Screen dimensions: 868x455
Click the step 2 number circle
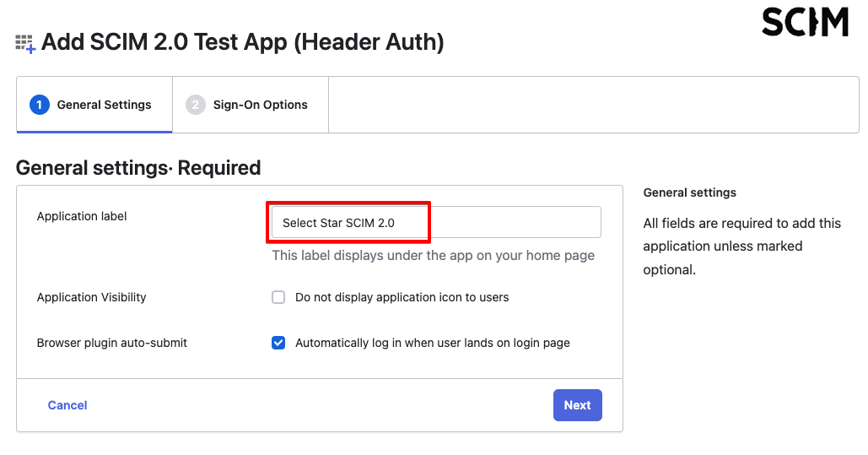(195, 105)
